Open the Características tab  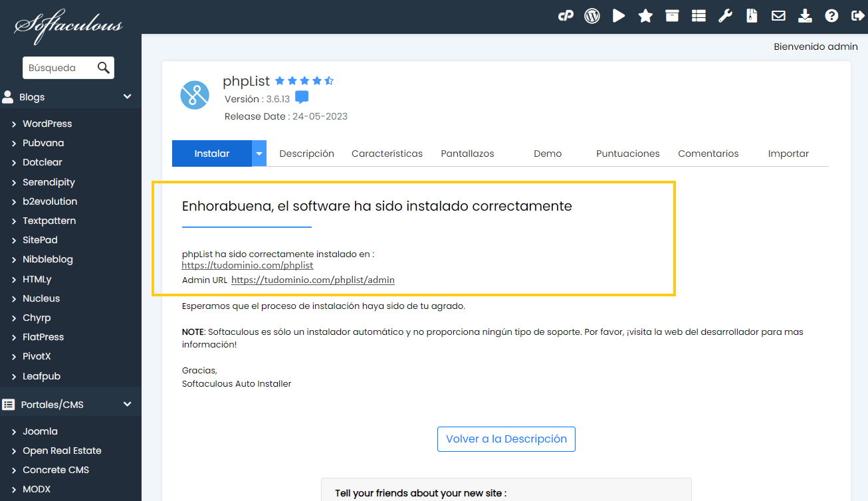[x=387, y=153]
